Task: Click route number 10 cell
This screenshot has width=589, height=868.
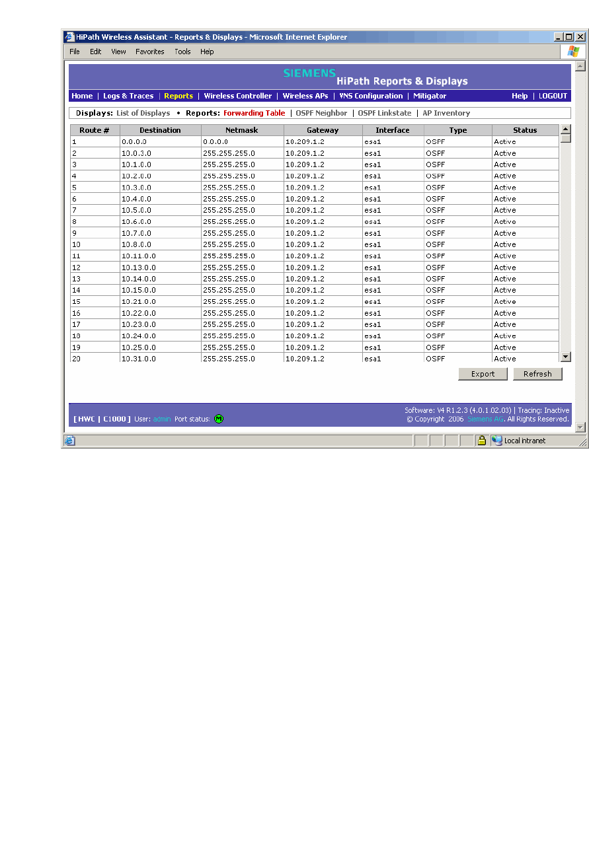Action: click(95, 244)
